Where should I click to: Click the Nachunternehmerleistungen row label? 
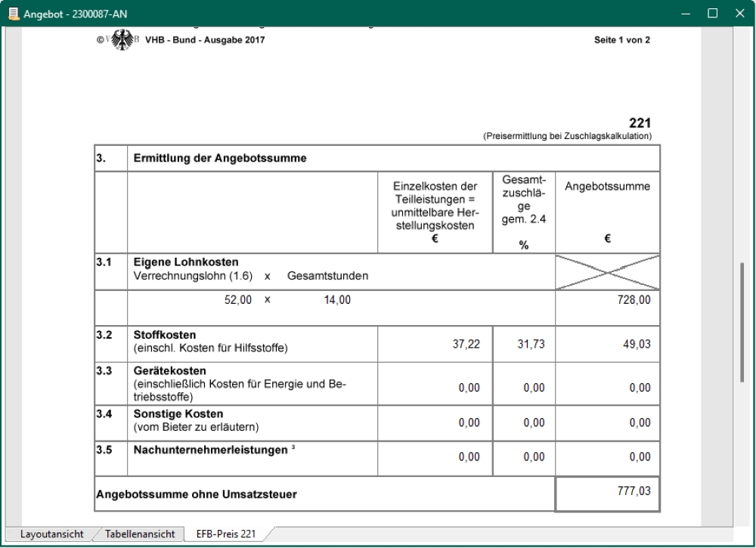click(211, 450)
